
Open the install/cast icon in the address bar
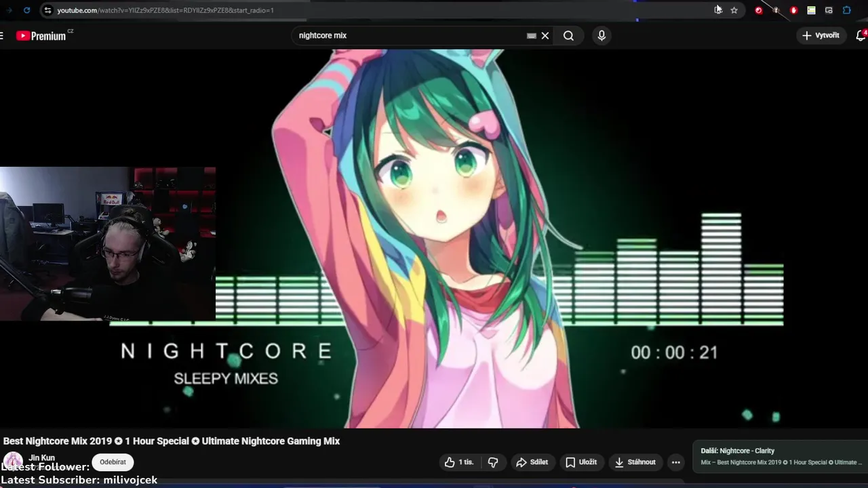click(x=717, y=10)
